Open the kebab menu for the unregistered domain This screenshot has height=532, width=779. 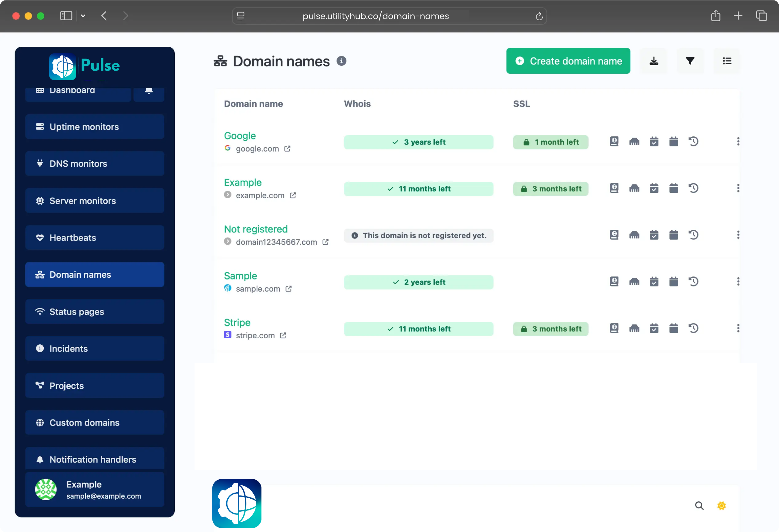[738, 235]
